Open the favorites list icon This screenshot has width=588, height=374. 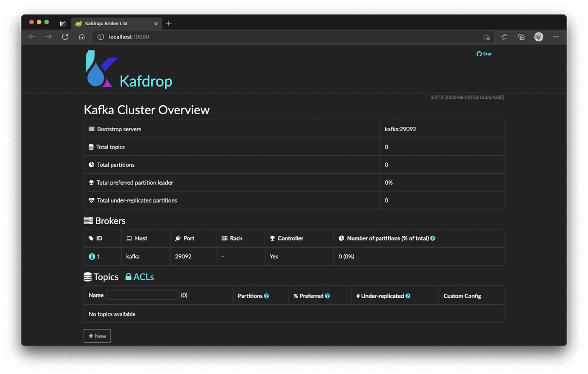(504, 37)
